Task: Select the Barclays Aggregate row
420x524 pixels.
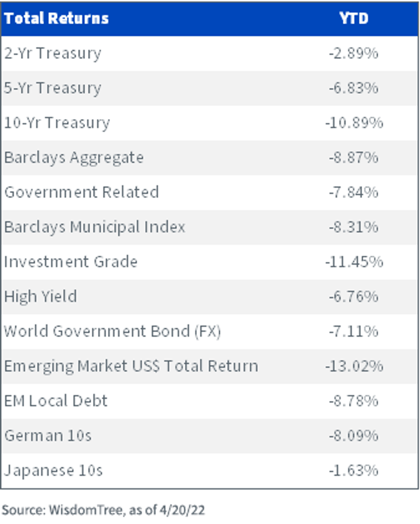Action: tap(210, 158)
